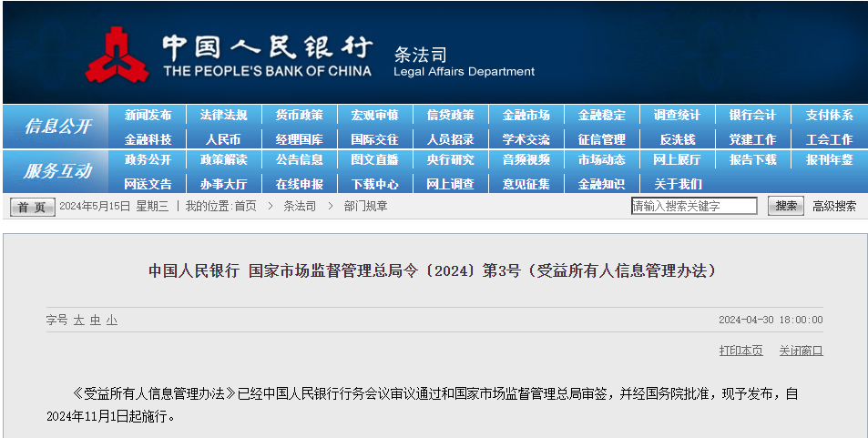This screenshot has width=868, height=438.
Task: Click 首页 in breadcrumb path
Action: [245, 207]
